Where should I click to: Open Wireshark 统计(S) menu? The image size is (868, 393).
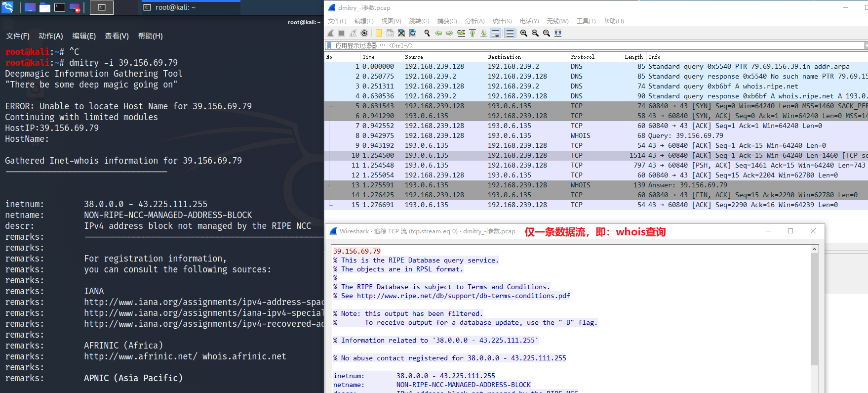(x=502, y=21)
